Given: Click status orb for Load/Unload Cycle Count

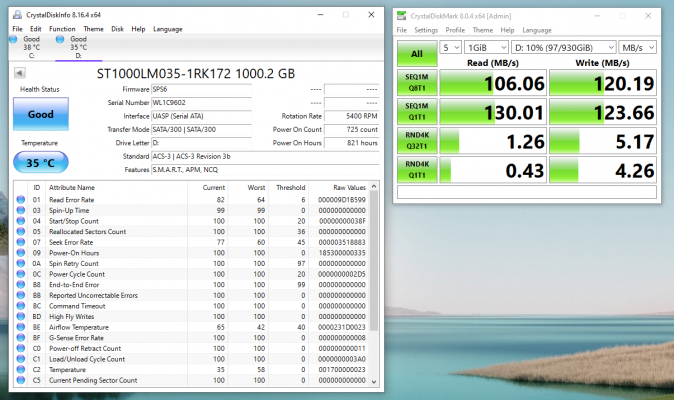Looking at the screenshot, I should tap(20, 359).
